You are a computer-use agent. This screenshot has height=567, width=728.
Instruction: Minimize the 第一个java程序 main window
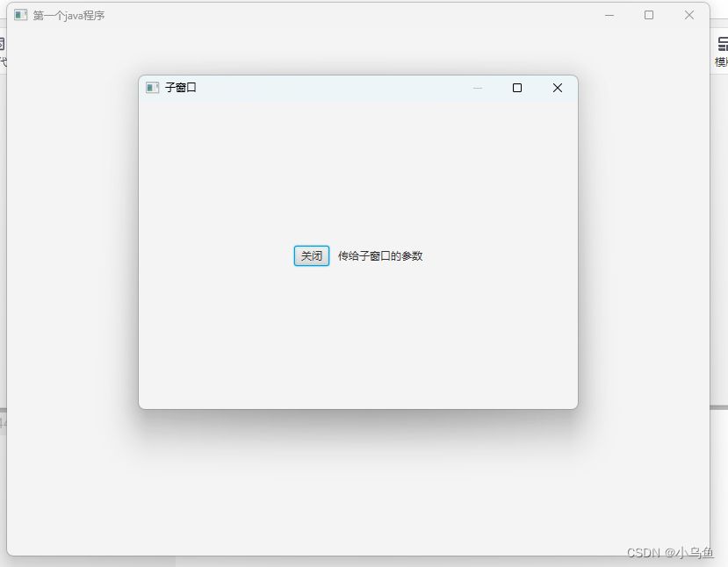click(x=609, y=15)
